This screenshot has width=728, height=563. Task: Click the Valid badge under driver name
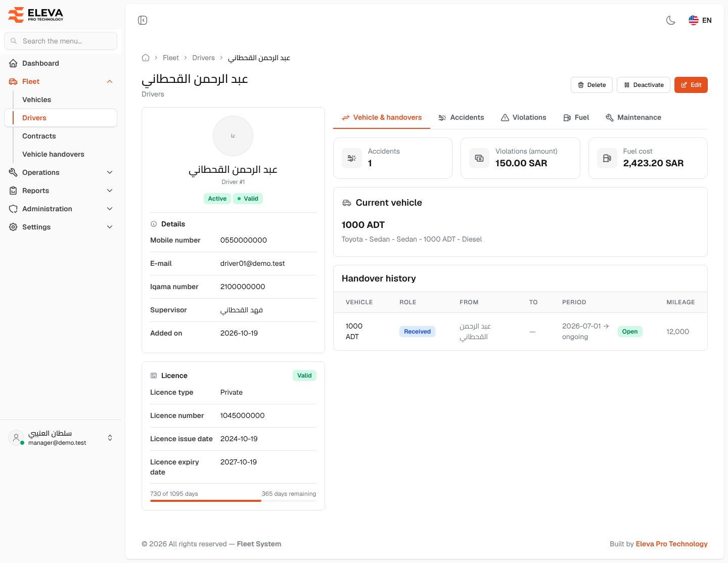[x=248, y=199]
